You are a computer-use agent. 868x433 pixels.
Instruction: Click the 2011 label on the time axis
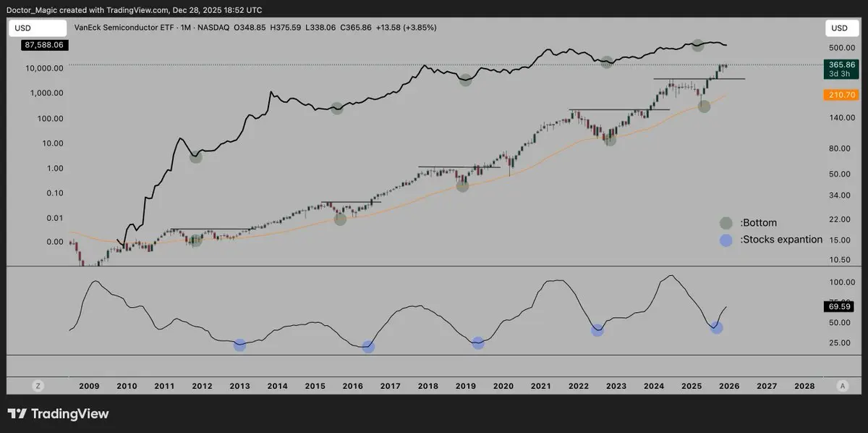pyautogui.click(x=164, y=387)
